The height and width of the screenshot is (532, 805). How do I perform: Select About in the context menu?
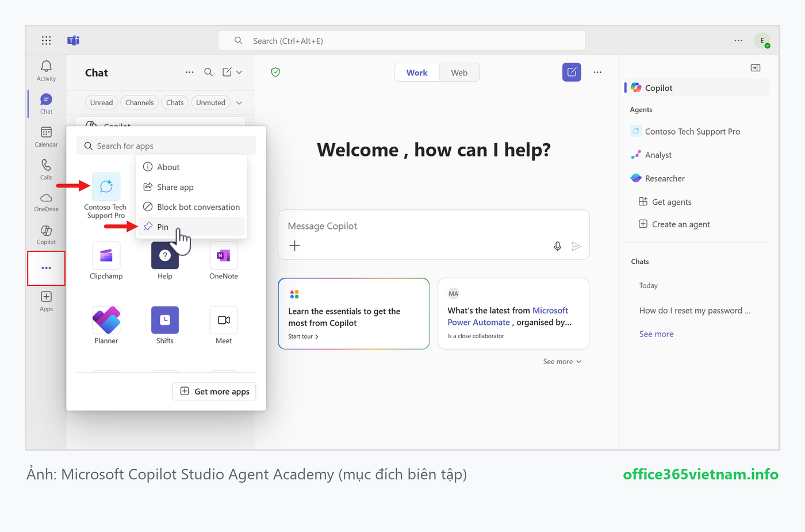click(191, 167)
